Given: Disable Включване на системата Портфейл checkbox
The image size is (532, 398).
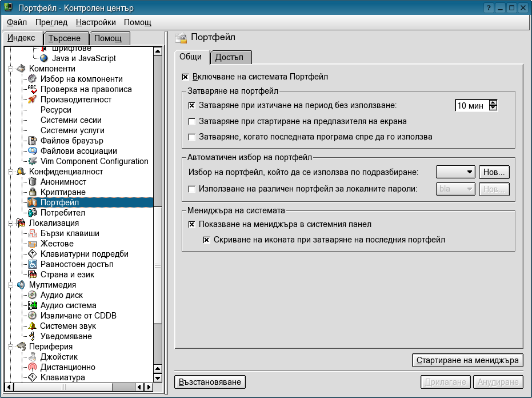Looking at the screenshot, I should point(186,77).
